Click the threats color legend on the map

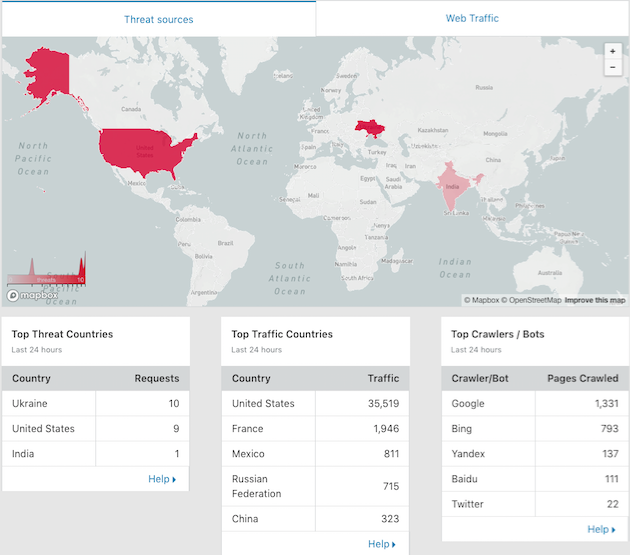click(46, 273)
